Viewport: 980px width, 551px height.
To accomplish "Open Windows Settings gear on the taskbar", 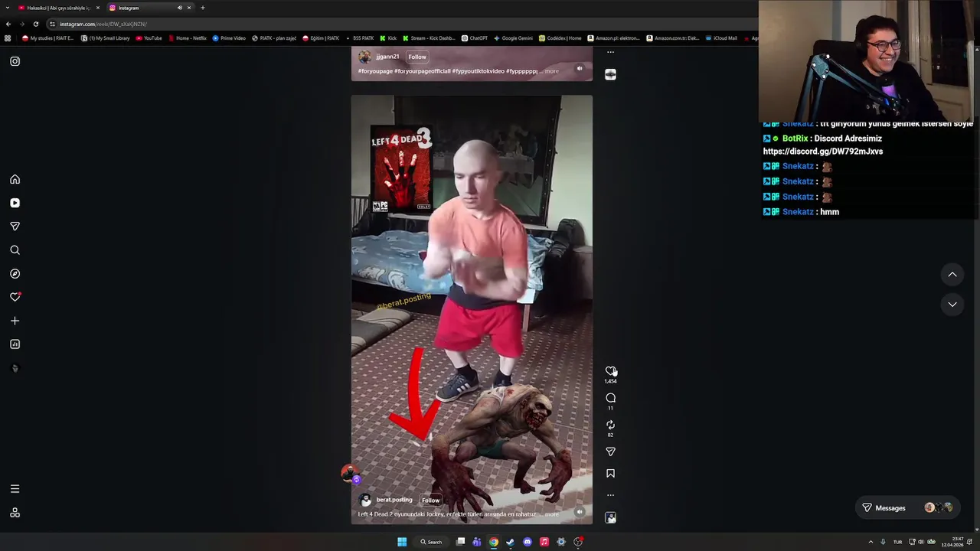I will click(x=561, y=542).
